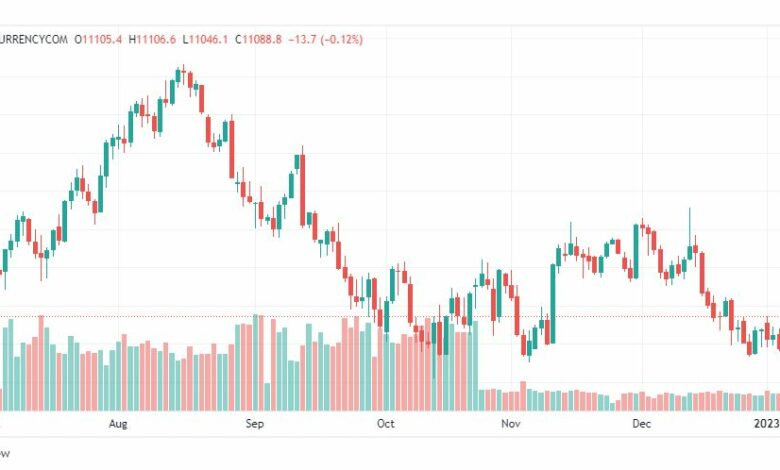Image resolution: width=780 pixels, height=470 pixels.
Task: Click the 2023 year label on axis
Action: click(x=767, y=424)
